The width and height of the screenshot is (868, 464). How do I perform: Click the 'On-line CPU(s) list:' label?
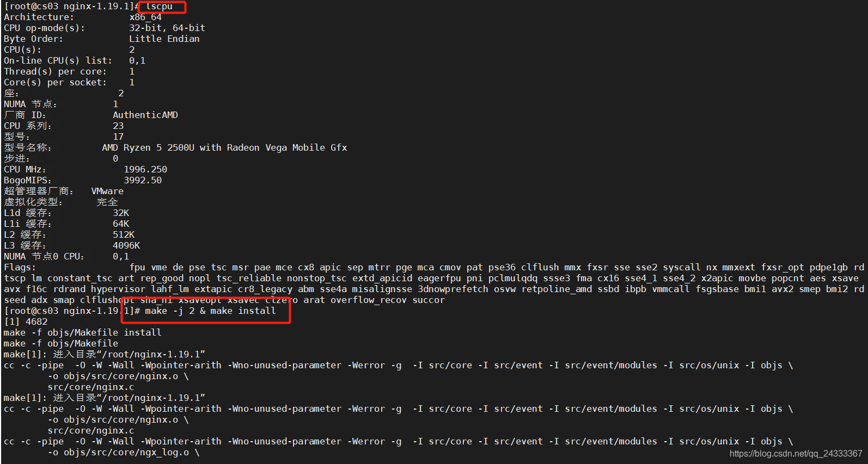[x=58, y=61]
